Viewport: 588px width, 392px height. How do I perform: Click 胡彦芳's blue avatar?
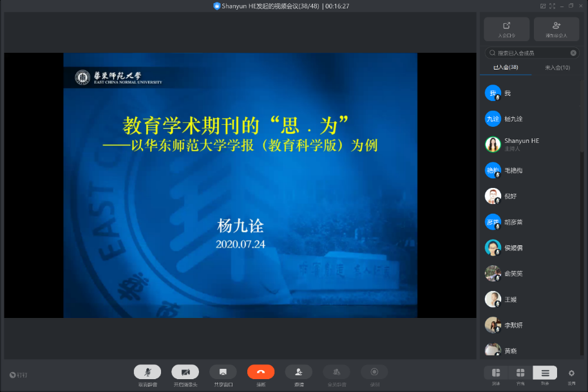pos(493,222)
